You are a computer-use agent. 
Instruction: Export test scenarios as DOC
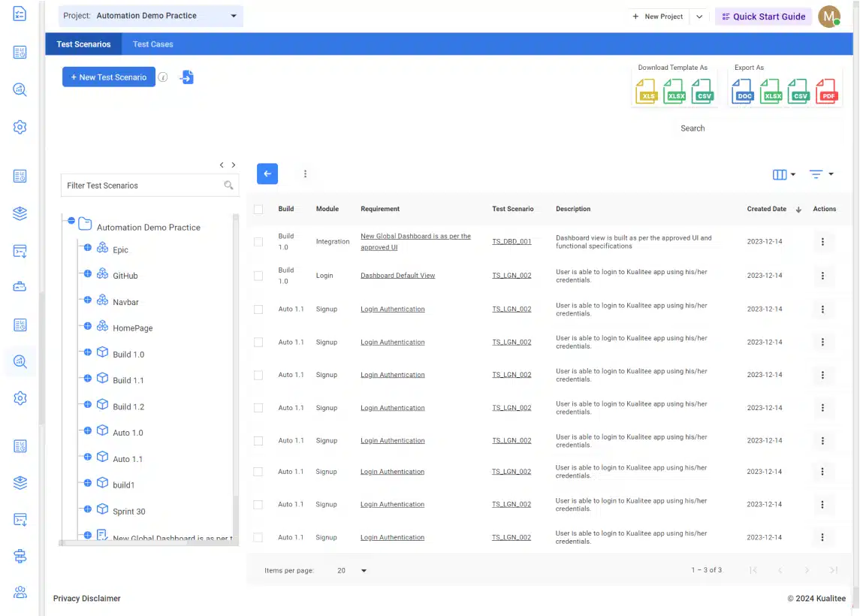pyautogui.click(x=744, y=92)
